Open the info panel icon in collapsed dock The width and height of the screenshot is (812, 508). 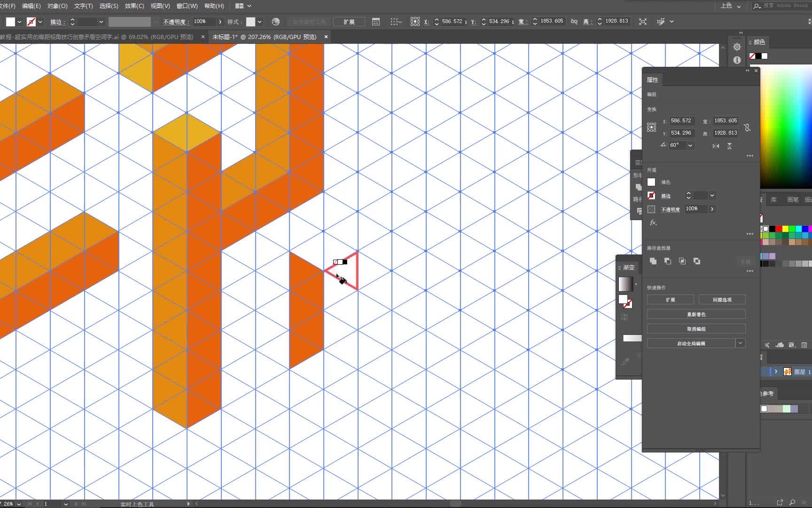pos(737,60)
